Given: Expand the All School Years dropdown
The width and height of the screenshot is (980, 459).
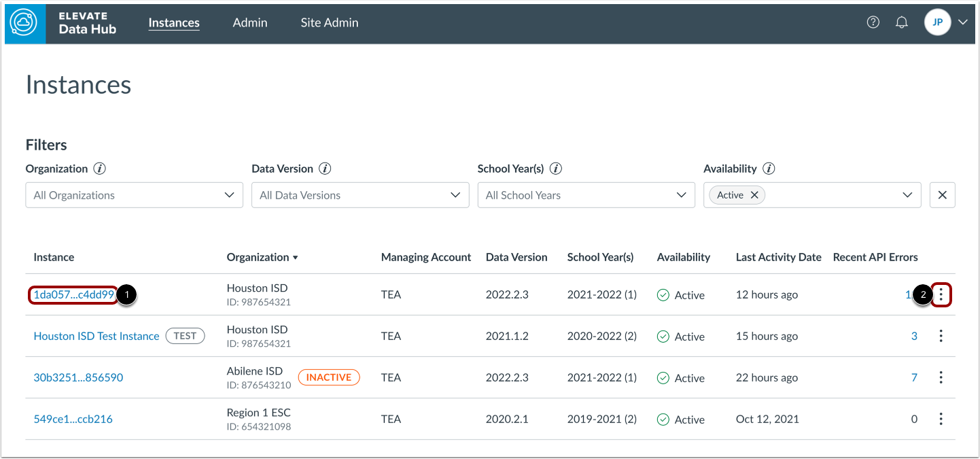Looking at the screenshot, I should [x=586, y=195].
